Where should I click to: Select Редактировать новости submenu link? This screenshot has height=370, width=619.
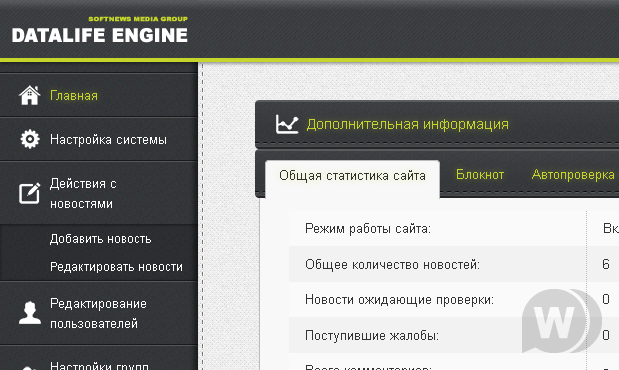tap(116, 267)
